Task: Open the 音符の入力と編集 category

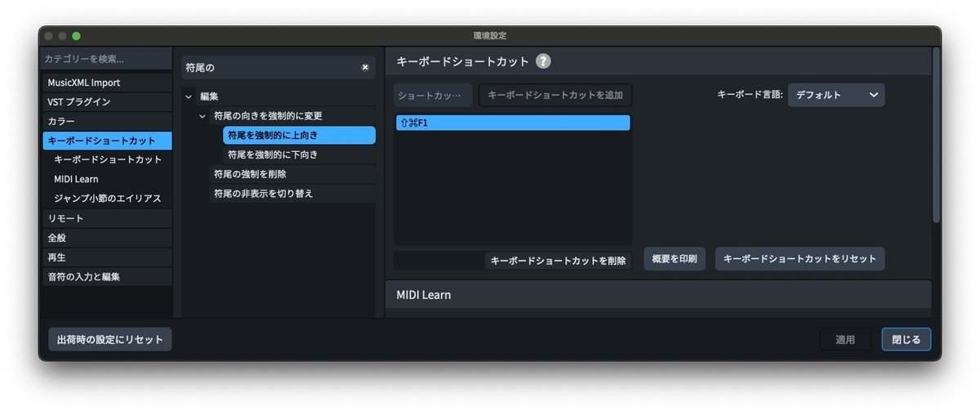Action: click(107, 277)
